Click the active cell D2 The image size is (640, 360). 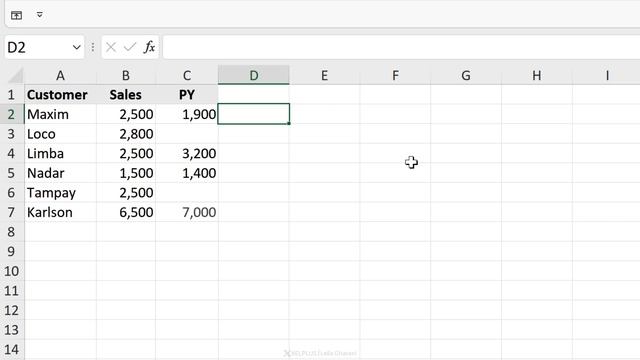(254, 114)
